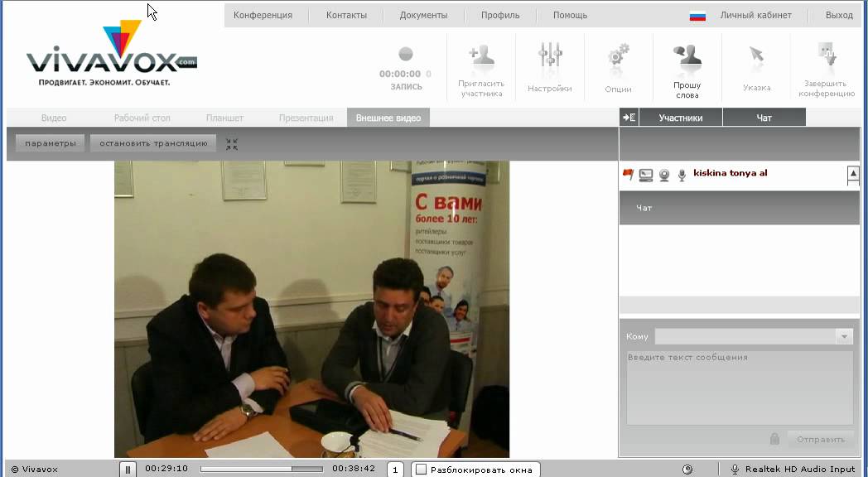The height and width of the screenshot is (477, 868).
Task: Start recording with the Запись button
Action: click(406, 54)
